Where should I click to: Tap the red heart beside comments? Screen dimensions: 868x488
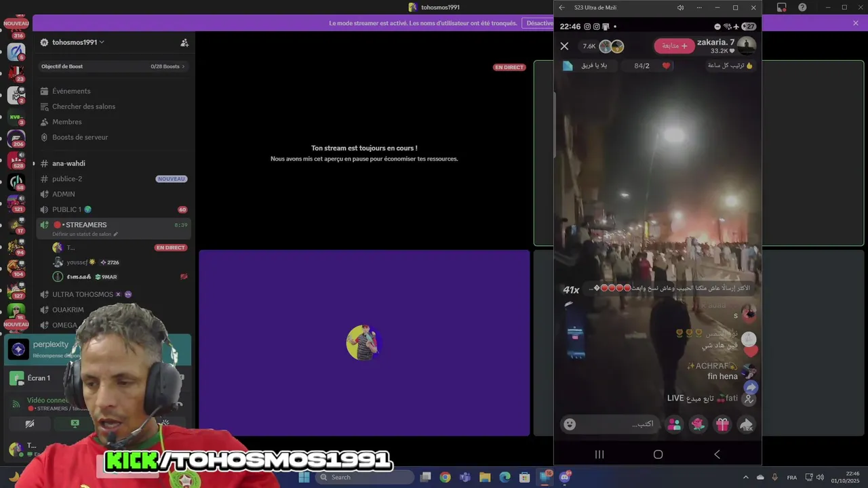[750, 351]
